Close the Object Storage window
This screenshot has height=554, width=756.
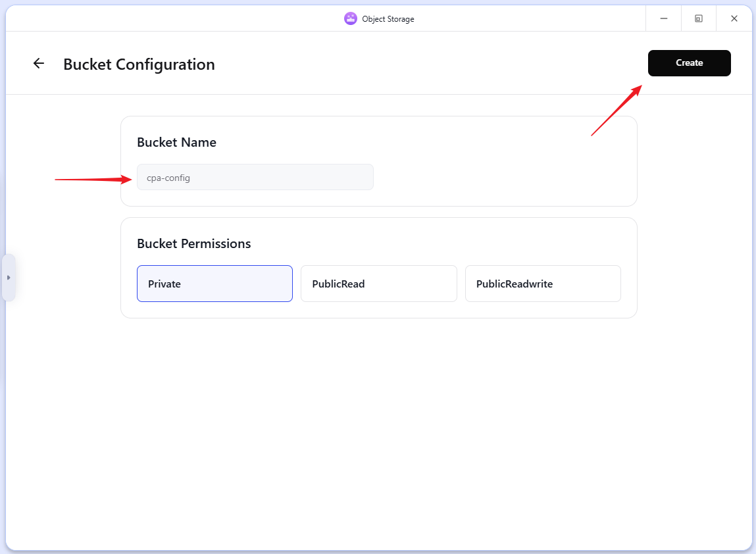[734, 18]
